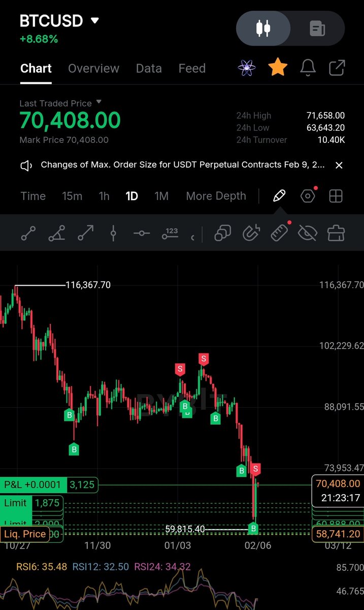364x610 pixels.
Task: Click the 116,367.70 high price label
Action: [88, 285]
